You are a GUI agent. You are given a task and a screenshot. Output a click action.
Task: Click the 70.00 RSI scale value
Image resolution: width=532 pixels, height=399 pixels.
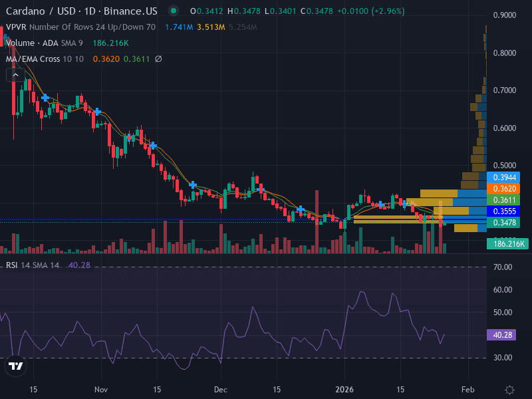coord(503,267)
